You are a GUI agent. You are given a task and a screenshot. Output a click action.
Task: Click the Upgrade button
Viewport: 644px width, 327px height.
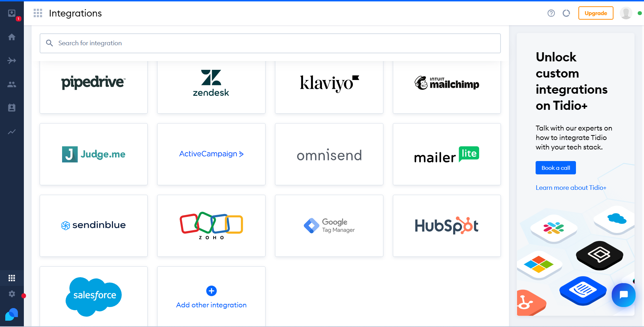click(596, 13)
